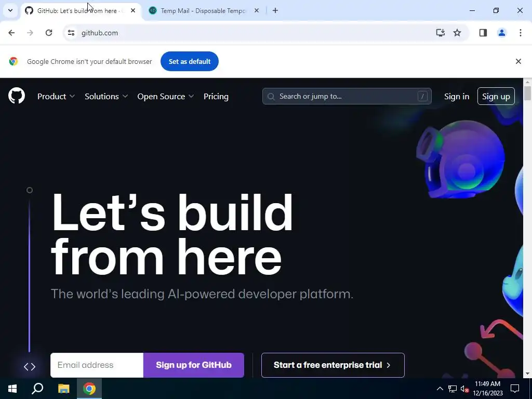
Task: Expand the Open Source menu
Action: (x=166, y=96)
